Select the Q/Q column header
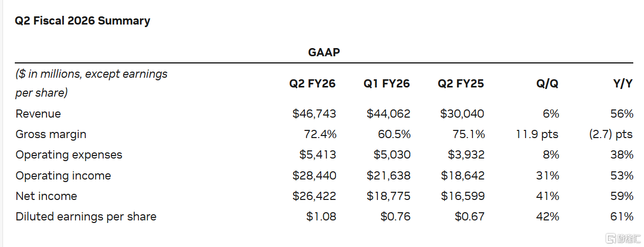Screen dimensions: 644x247 click(x=547, y=84)
